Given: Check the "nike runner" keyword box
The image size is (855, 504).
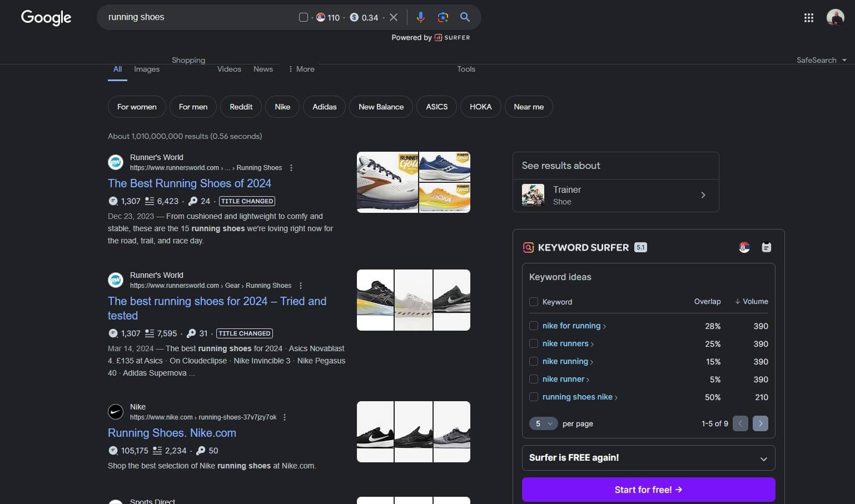Looking at the screenshot, I should coord(534,379).
